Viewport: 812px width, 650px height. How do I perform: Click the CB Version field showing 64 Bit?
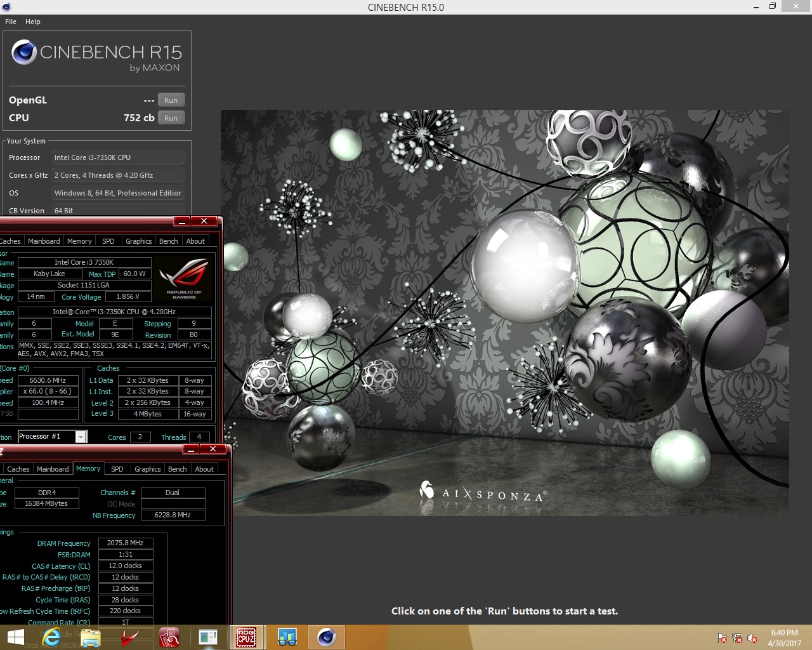click(118, 210)
